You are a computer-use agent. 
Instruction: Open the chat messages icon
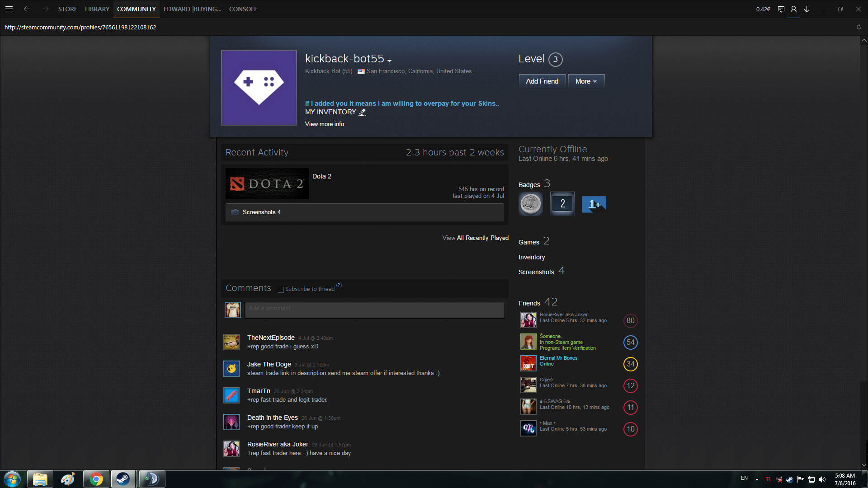pos(781,9)
